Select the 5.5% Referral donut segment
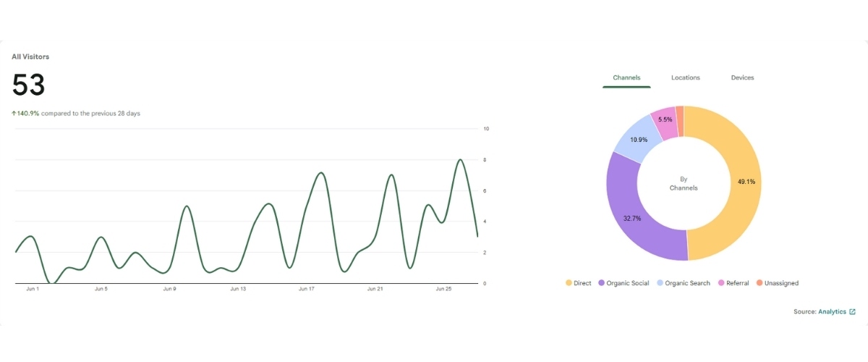 665,120
